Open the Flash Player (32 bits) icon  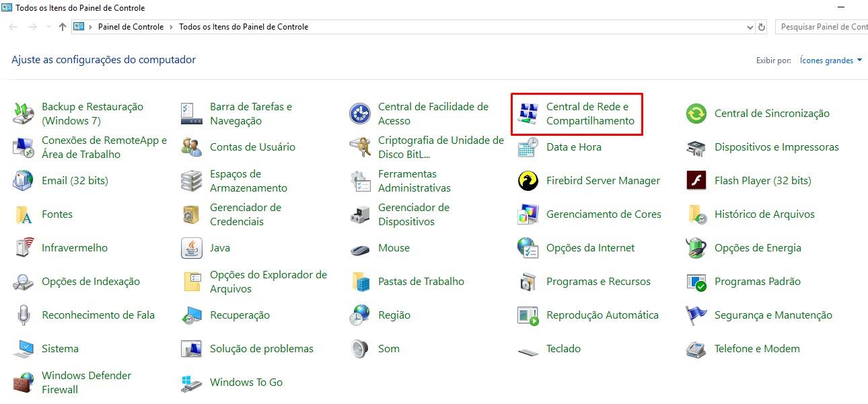[x=696, y=181]
